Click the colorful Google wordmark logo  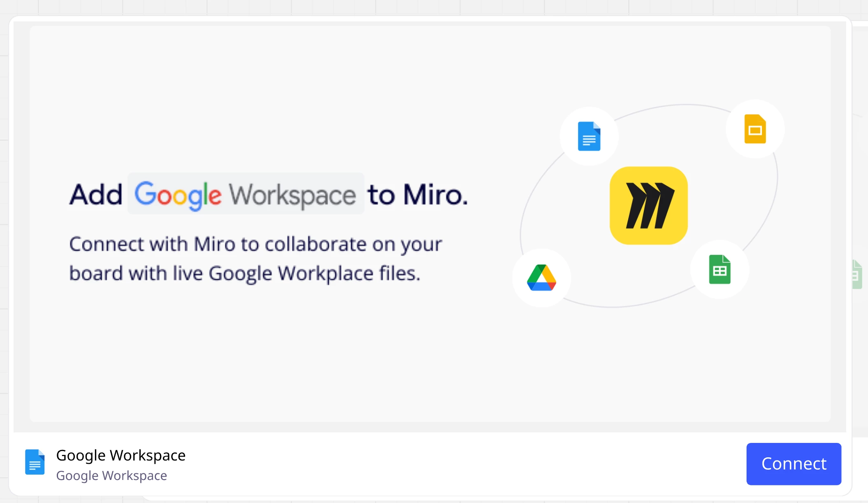click(x=178, y=194)
